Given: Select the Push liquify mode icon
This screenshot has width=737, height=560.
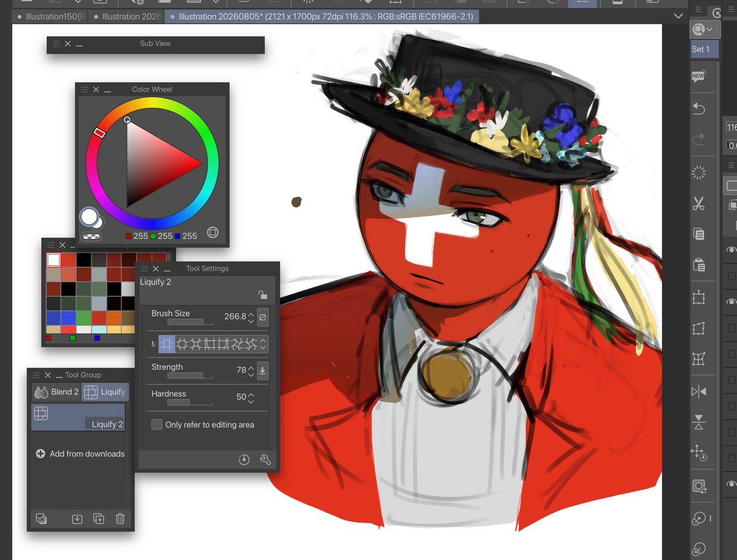Looking at the screenshot, I should pos(167,344).
